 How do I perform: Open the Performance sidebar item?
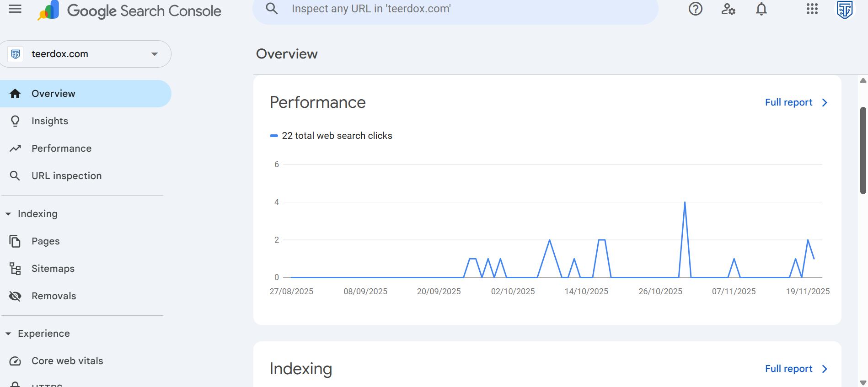(61, 148)
